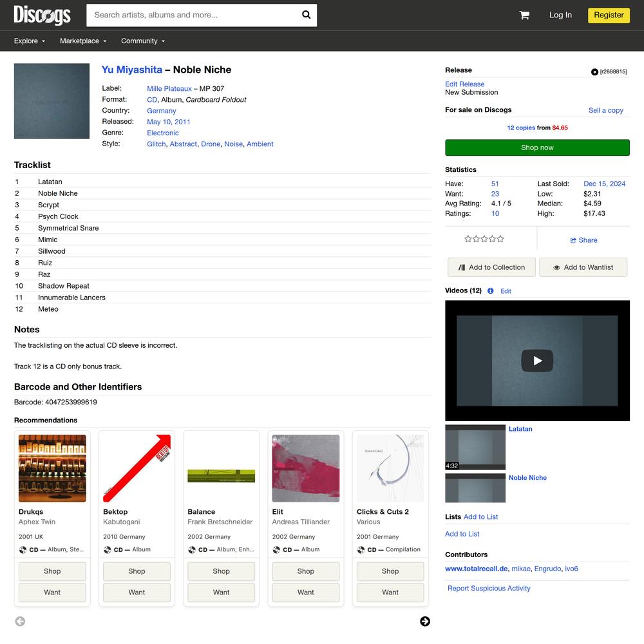The image size is (644, 644).
Task: Open the Electronic genre link
Action: (163, 133)
